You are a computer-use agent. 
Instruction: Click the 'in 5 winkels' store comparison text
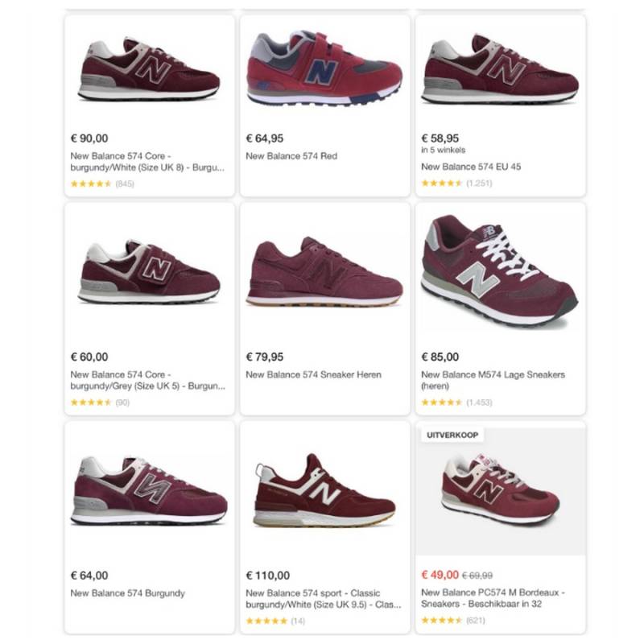(x=443, y=151)
